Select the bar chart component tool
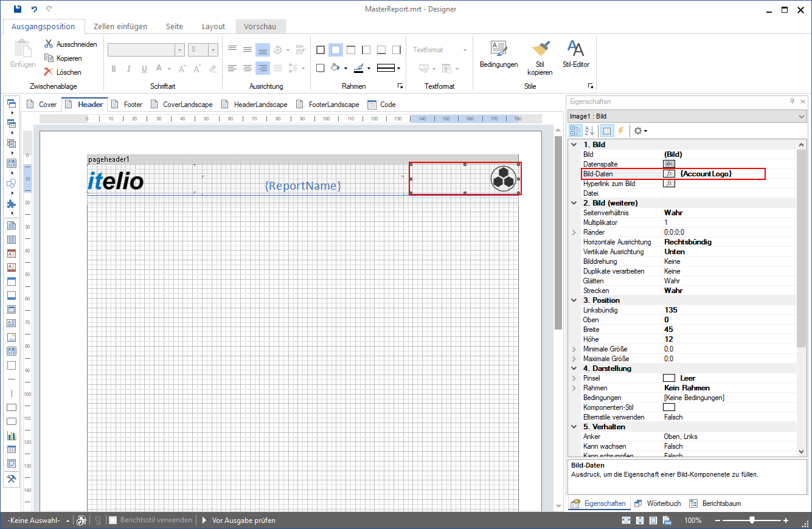The image size is (812, 529). 11,435
